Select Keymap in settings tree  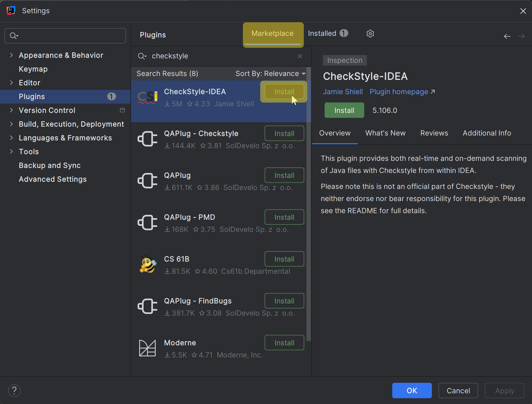point(65,69)
